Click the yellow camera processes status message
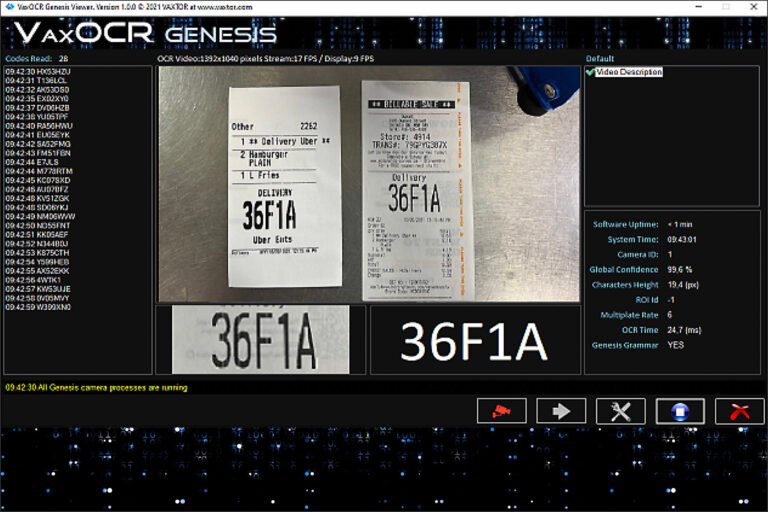This screenshot has height=512, width=768. coord(96,388)
